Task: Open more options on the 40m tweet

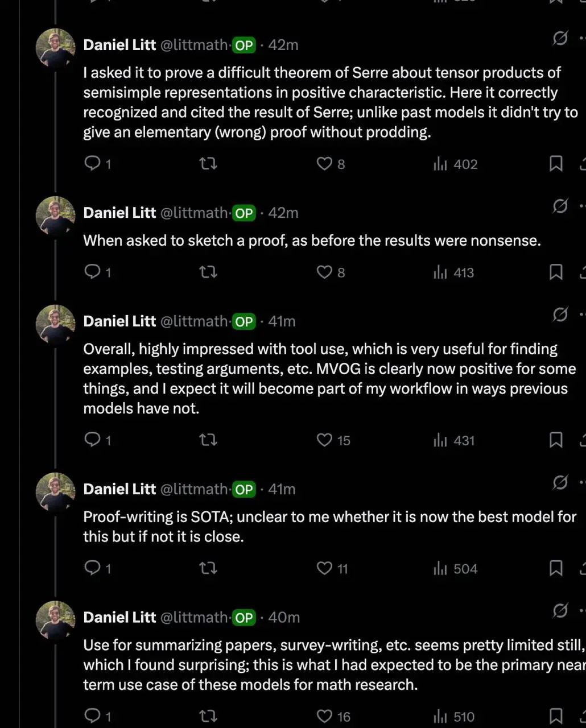Action: (581, 611)
